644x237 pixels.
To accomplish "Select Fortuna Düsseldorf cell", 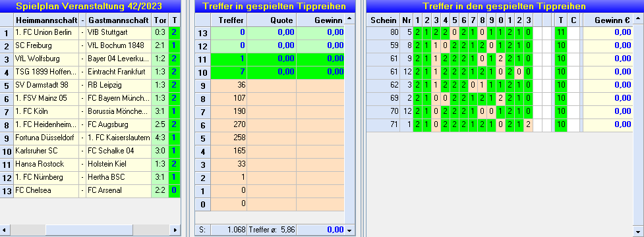I will pyautogui.click(x=46, y=138).
